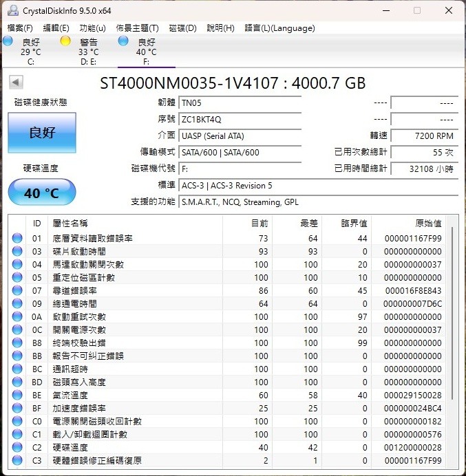Click the ACS-3 Revision 5 standard field
This screenshot has width=466, height=476.
tap(319, 185)
